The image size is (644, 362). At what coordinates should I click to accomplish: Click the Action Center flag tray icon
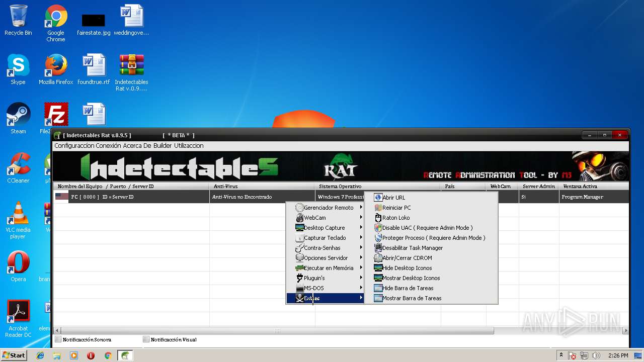click(x=572, y=356)
